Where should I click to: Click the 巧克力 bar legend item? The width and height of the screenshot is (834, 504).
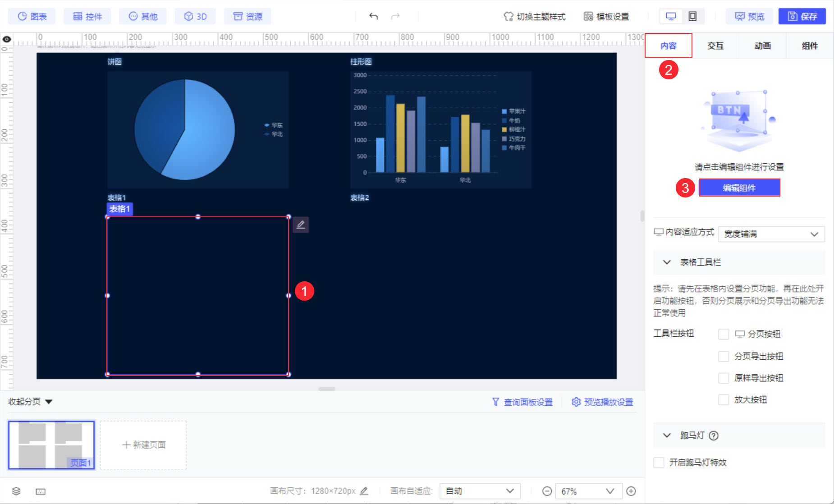pos(513,139)
